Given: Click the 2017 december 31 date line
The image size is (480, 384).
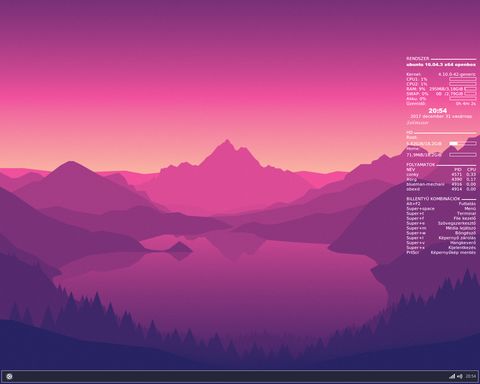Looking at the screenshot, I should coord(441,117).
